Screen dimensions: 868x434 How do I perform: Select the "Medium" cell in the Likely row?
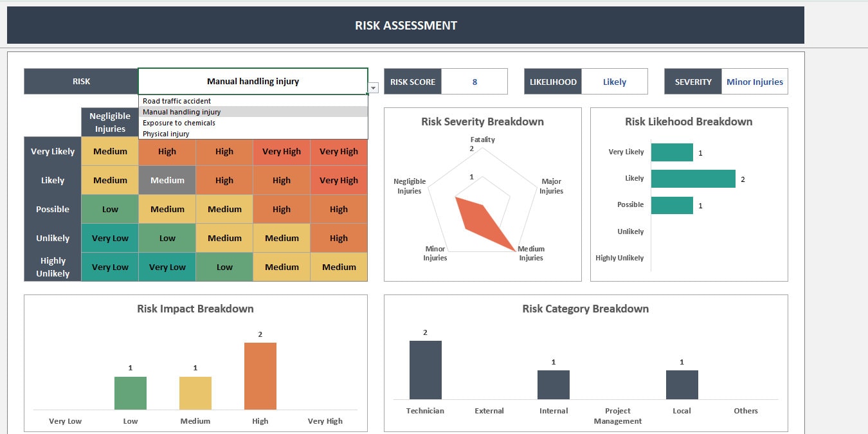(167, 180)
